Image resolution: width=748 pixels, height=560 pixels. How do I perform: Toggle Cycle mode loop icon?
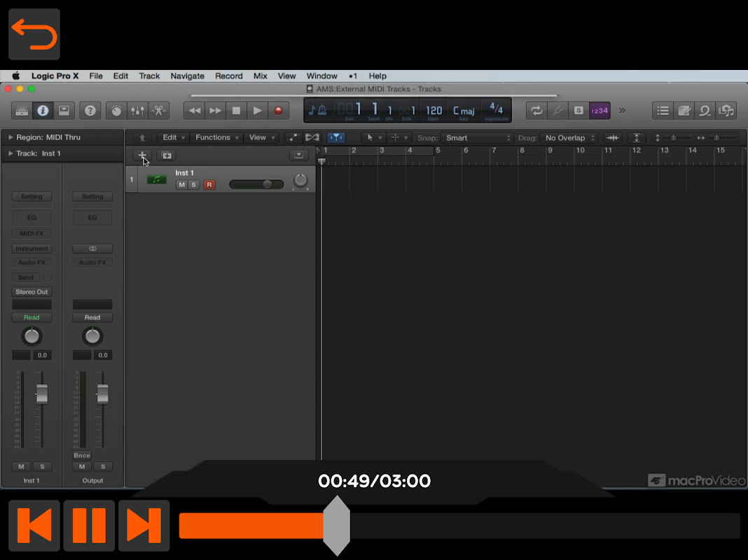tap(536, 111)
